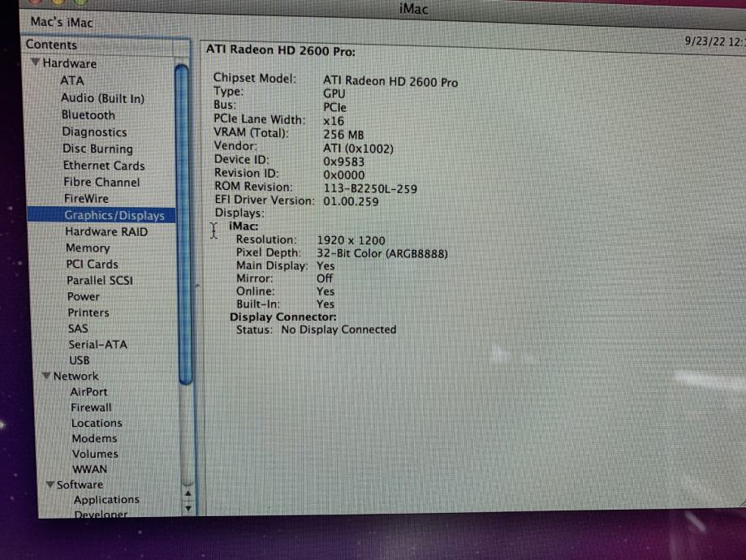Select FireWire in contents list
The height and width of the screenshot is (560, 746).
tap(86, 198)
